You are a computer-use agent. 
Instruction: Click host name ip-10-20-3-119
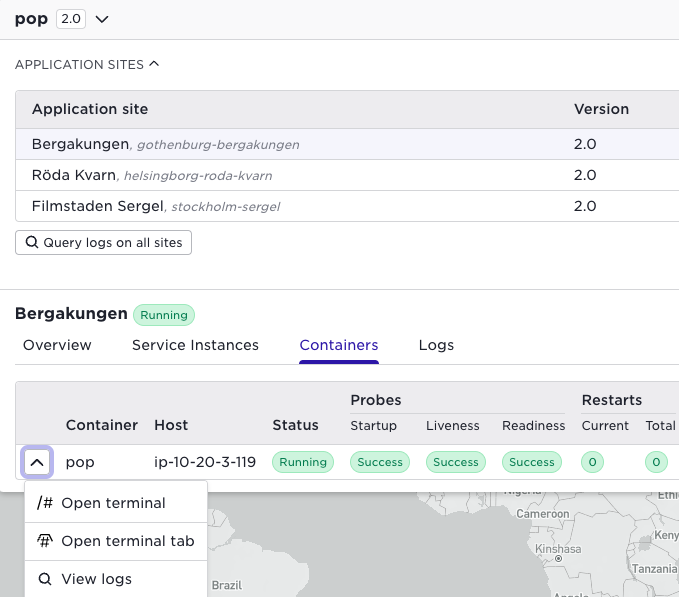205,462
